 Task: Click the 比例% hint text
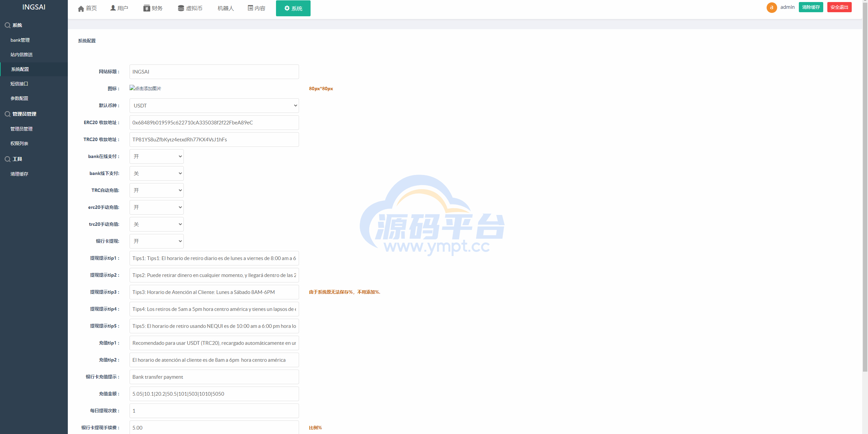click(315, 428)
